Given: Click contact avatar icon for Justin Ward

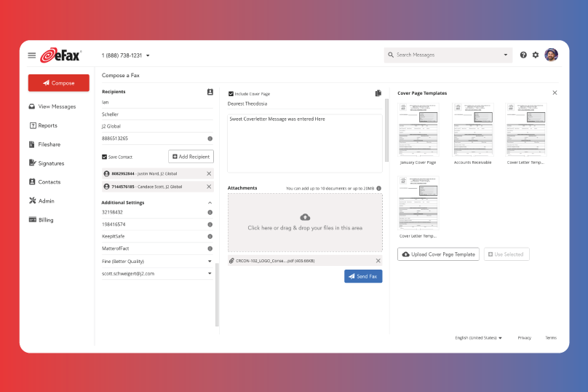Looking at the screenshot, I should tap(106, 173).
